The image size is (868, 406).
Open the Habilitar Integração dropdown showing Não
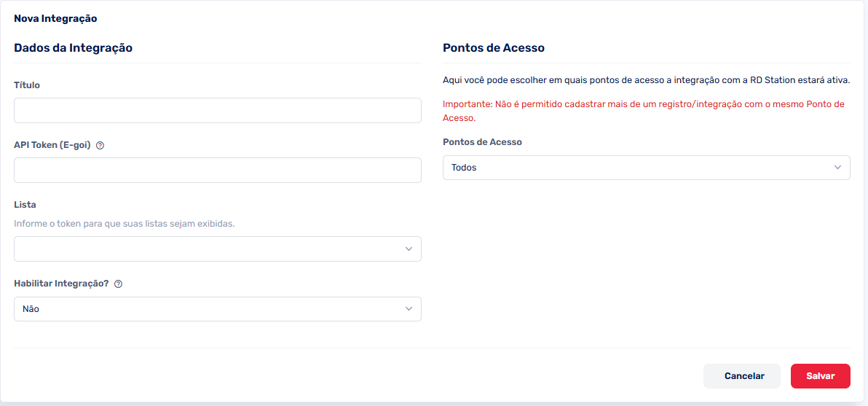click(217, 309)
